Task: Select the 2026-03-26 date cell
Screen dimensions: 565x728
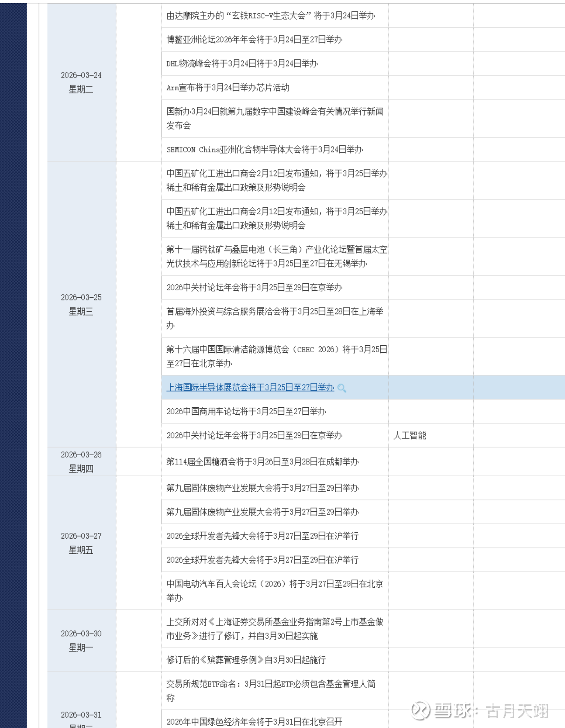Action: point(81,462)
